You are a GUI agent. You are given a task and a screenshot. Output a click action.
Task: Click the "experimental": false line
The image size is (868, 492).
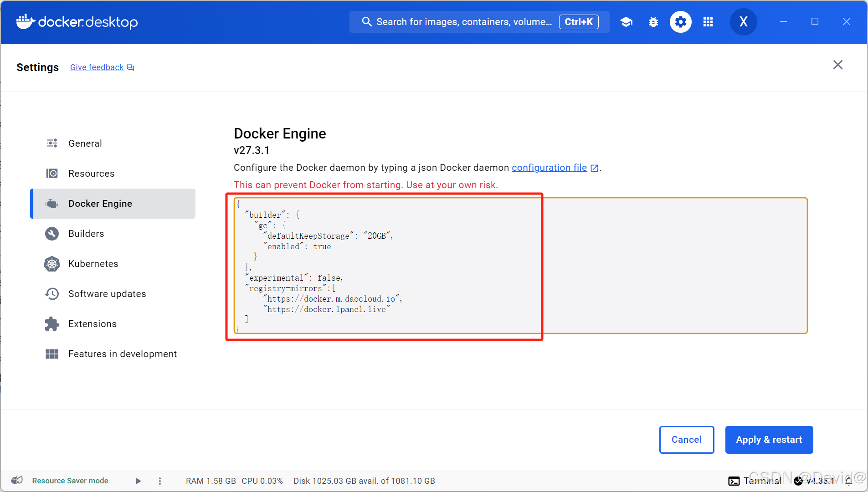(x=294, y=278)
